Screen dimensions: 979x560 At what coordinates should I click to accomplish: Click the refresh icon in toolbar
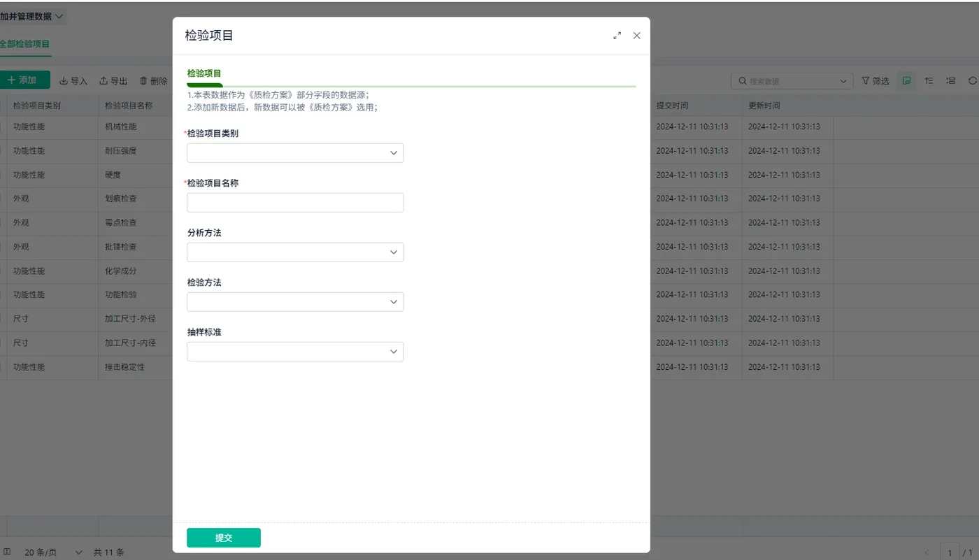tap(973, 81)
